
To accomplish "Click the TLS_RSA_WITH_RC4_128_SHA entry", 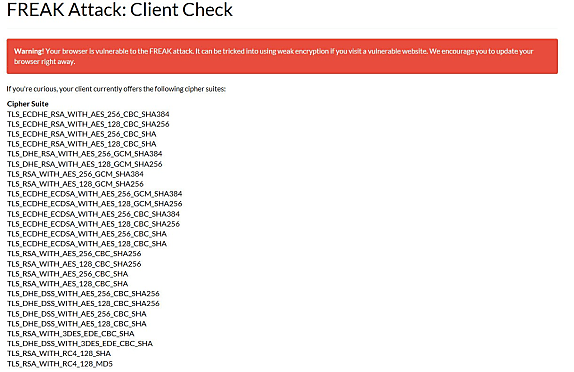I will [x=59, y=353].
